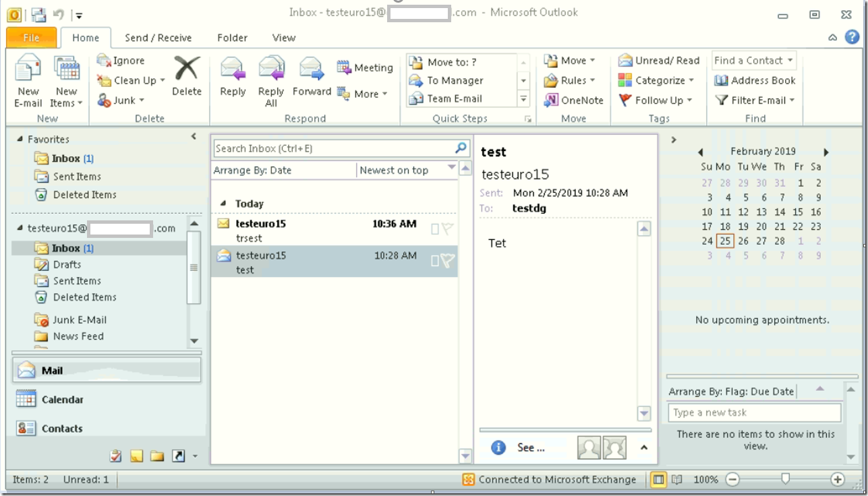Open the Junk E-Mail folder
The height and width of the screenshot is (496, 868).
(71, 320)
